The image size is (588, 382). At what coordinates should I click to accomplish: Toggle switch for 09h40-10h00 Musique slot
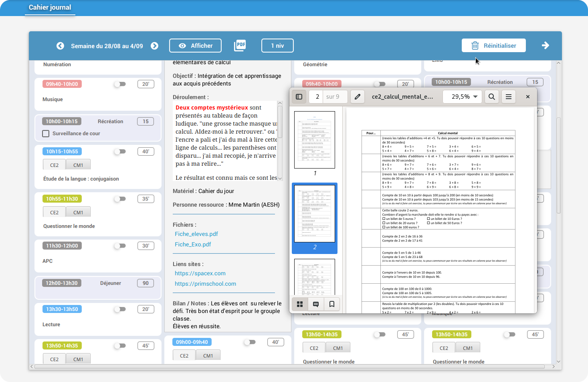(x=120, y=84)
